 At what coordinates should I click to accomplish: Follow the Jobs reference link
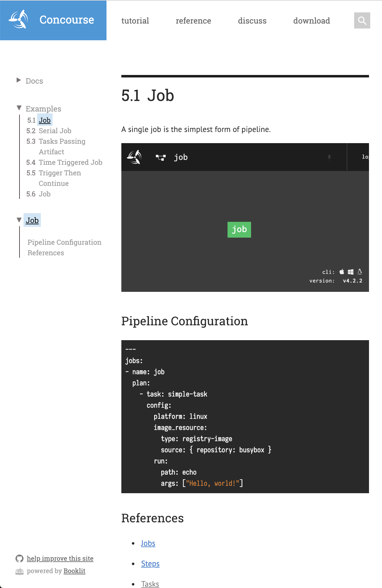(x=148, y=543)
